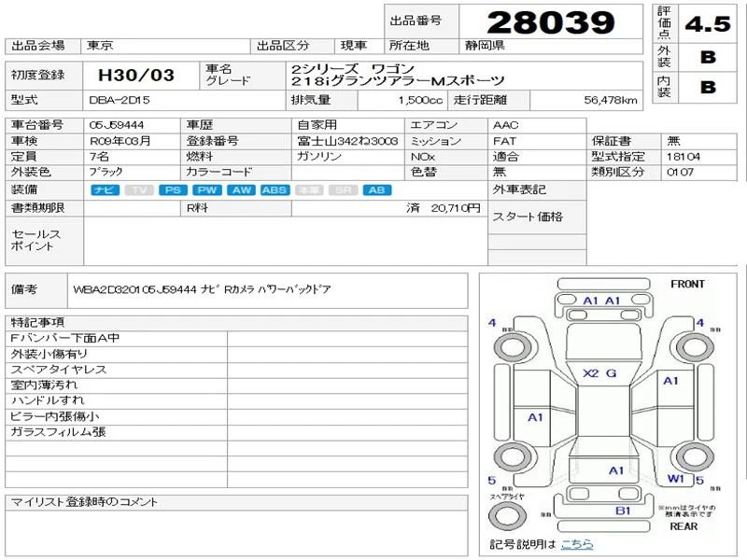Open the こちら symbol explanation link
The image size is (747, 560).
576,544
